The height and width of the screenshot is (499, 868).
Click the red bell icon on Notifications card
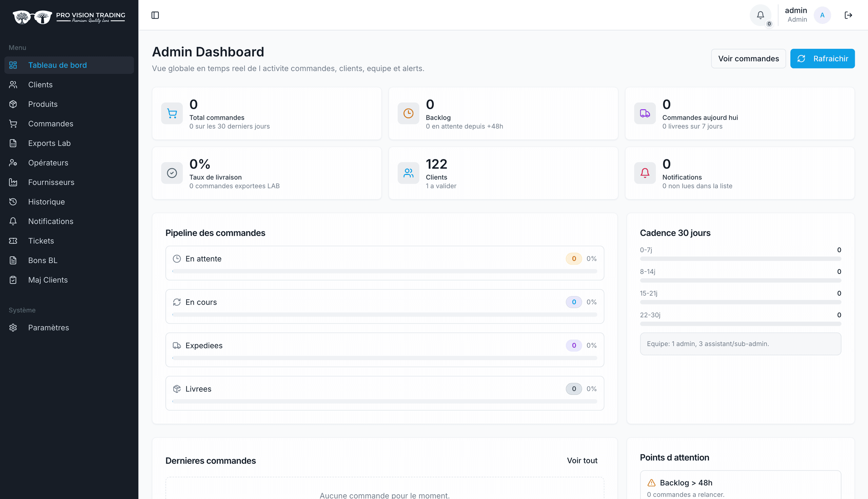tap(645, 173)
